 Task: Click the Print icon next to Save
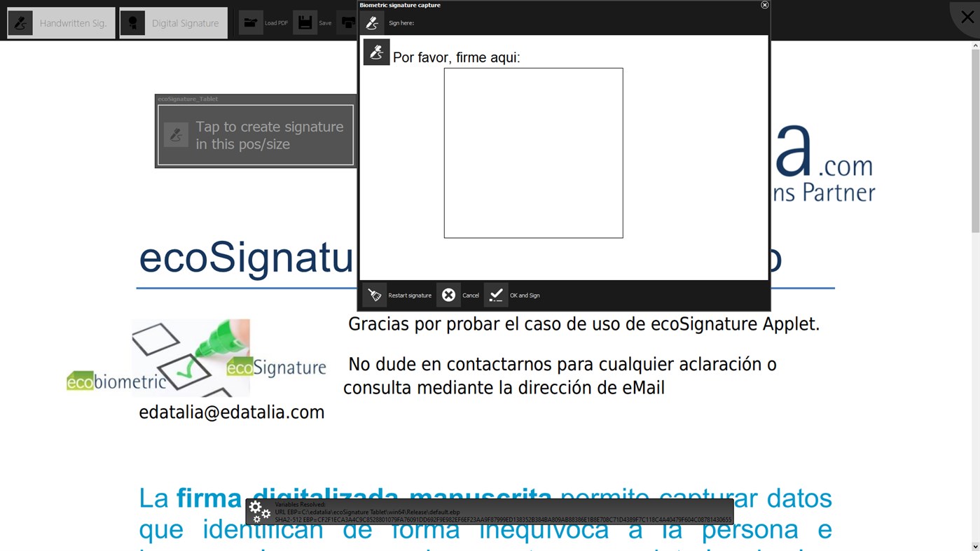(x=348, y=22)
